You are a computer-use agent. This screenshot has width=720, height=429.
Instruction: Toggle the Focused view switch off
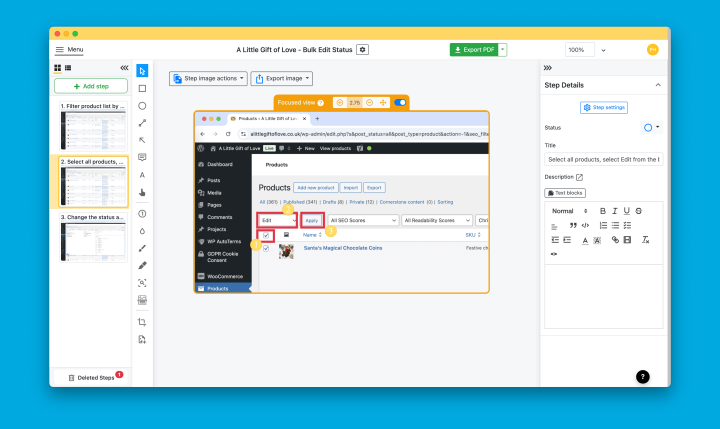[x=400, y=102]
